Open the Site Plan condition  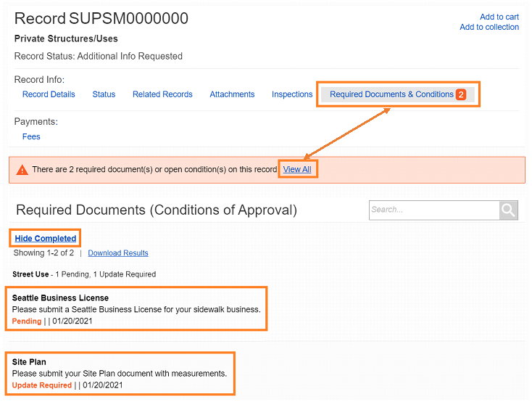coord(29,361)
